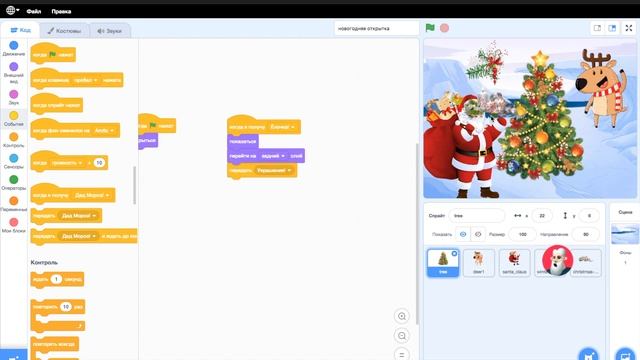Viewport: 640px width, 360px height.
Task: Click the 'when green flag clicked' palette block
Action: [x=53, y=54]
